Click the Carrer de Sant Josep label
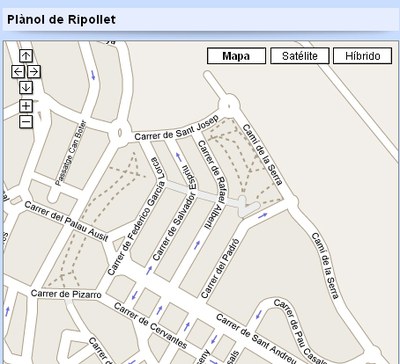 177,128
